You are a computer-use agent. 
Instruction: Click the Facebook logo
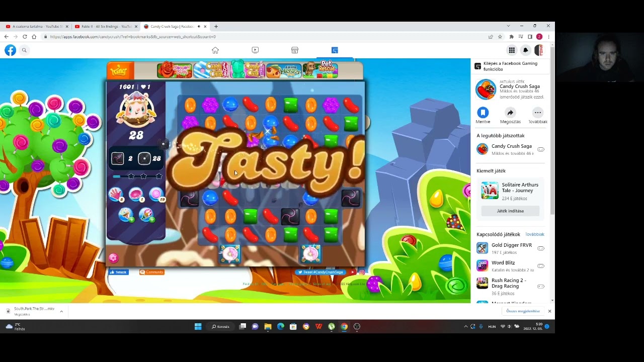[x=10, y=50]
